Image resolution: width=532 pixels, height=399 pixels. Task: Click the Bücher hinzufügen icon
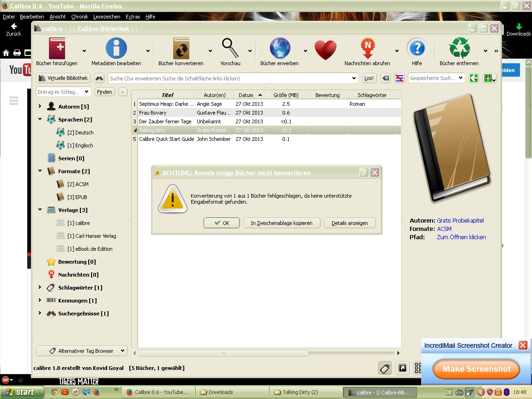(57, 48)
